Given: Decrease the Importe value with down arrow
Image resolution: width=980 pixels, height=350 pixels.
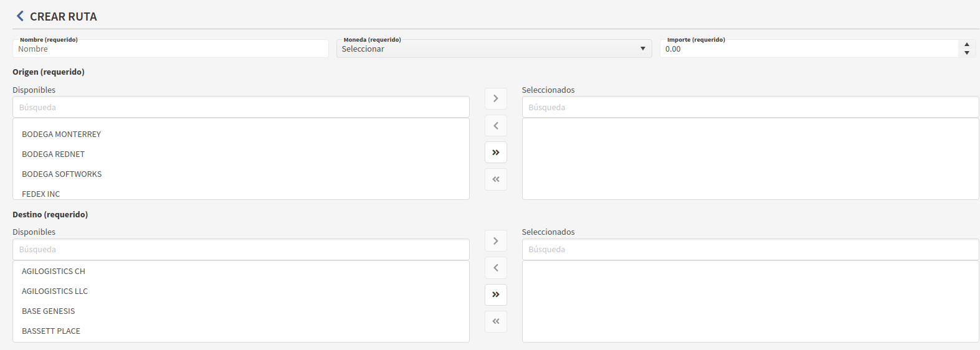Looking at the screenshot, I should (966, 53).
